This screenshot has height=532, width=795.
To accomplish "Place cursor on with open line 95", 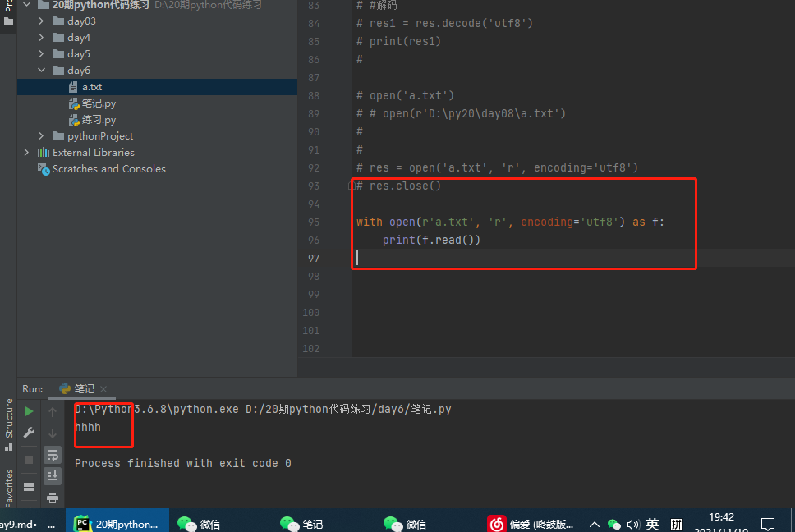I will [x=510, y=222].
